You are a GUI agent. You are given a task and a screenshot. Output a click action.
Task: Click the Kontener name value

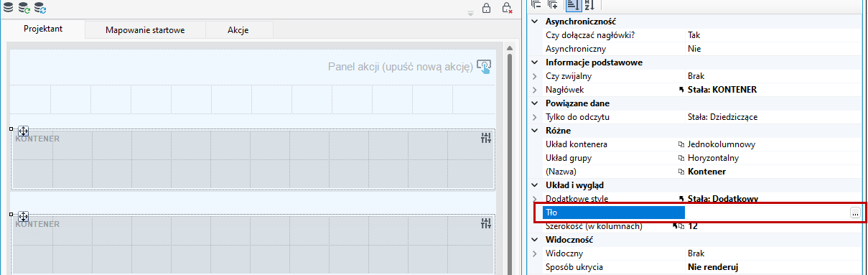tap(706, 172)
